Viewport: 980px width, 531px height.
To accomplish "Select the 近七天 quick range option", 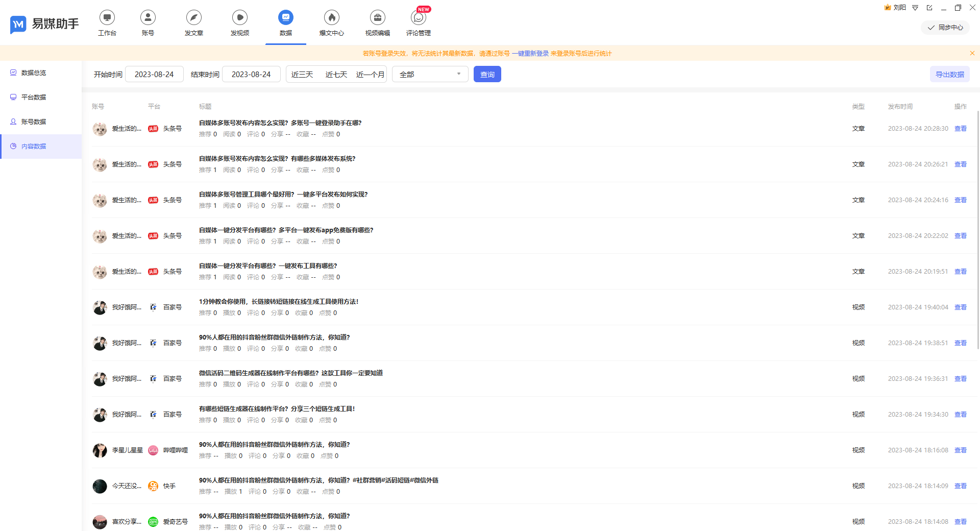I will [x=336, y=75].
